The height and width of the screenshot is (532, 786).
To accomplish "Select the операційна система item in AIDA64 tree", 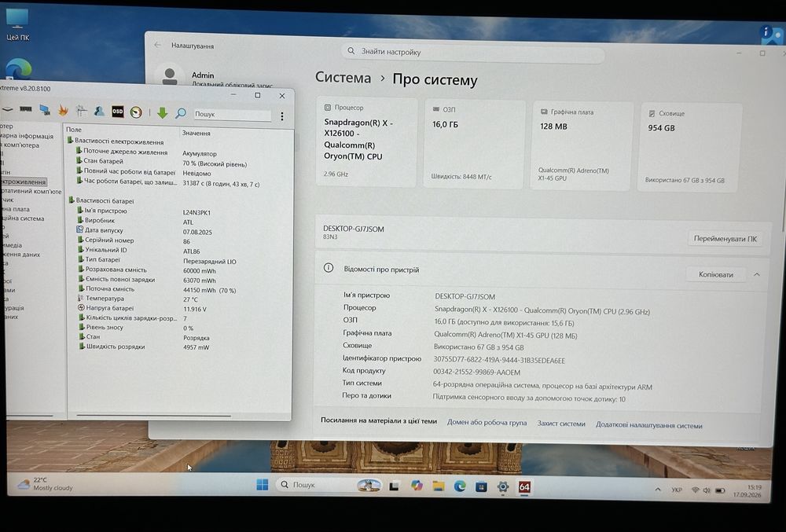I will (x=23, y=218).
